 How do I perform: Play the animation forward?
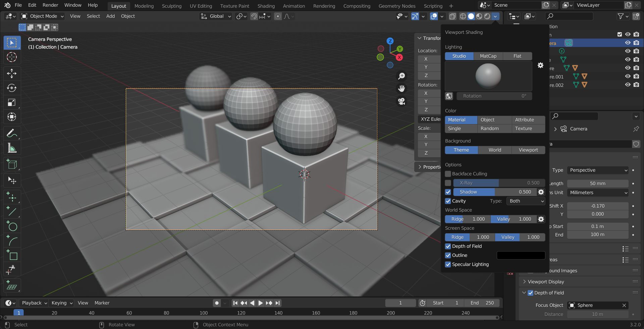point(261,303)
